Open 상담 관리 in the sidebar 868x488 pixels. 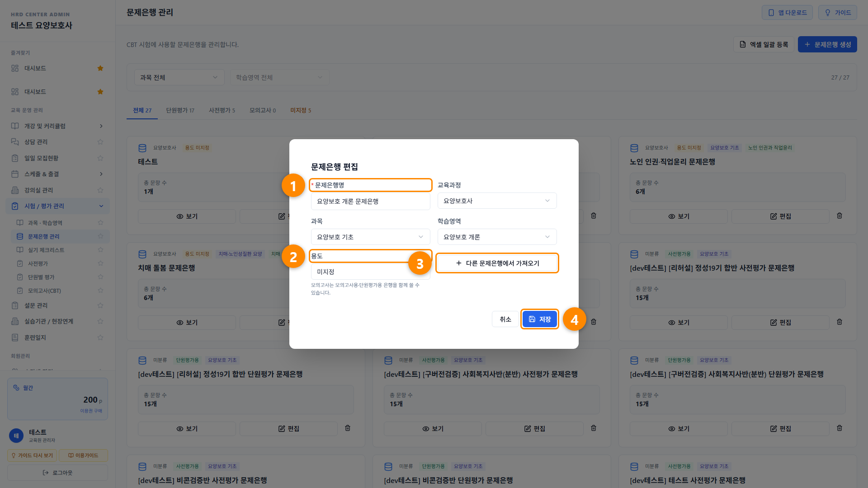[36, 142]
